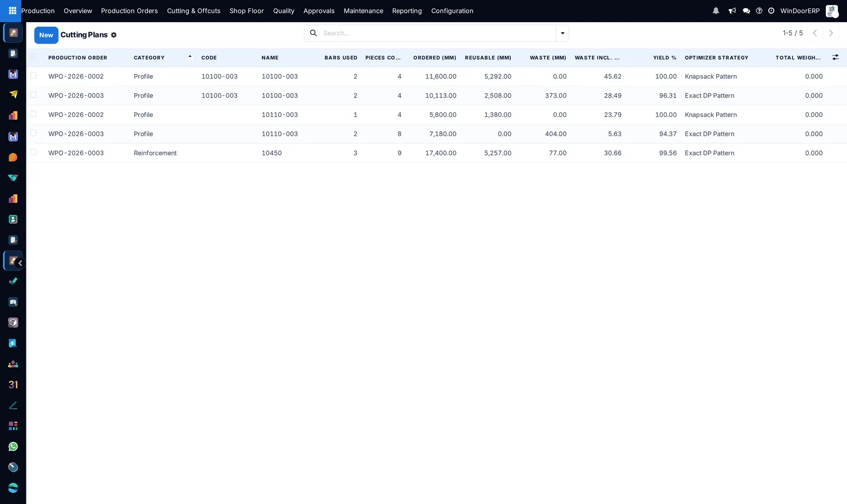Open the WinDoorERP user menu
The height and width of the screenshot is (504, 847).
point(809,11)
